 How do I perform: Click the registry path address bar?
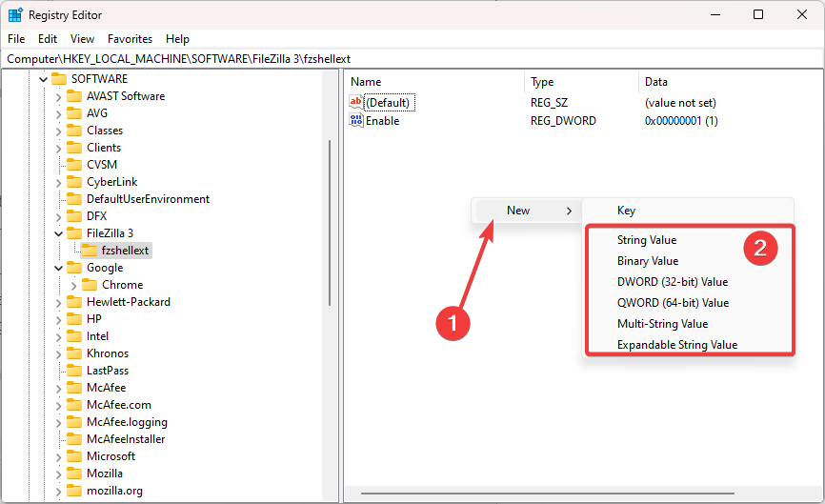pyautogui.click(x=412, y=59)
